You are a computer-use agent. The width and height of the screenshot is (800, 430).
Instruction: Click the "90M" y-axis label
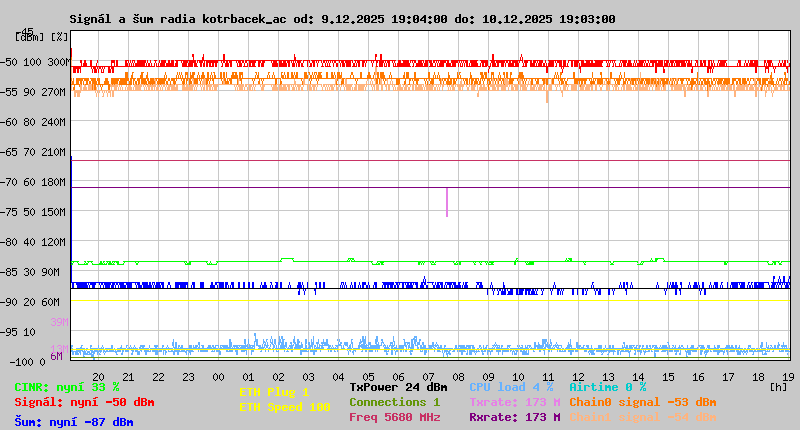(51, 272)
